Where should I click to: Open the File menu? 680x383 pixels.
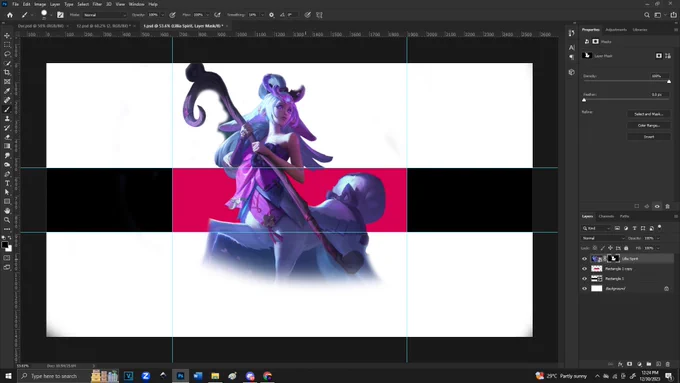pyautogui.click(x=15, y=4)
